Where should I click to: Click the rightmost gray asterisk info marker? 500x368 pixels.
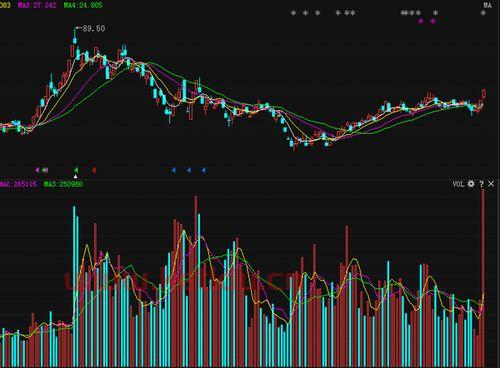483,13
